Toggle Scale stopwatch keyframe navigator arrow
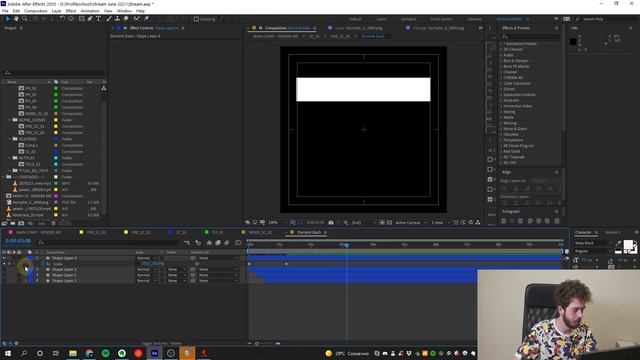 [4, 264]
